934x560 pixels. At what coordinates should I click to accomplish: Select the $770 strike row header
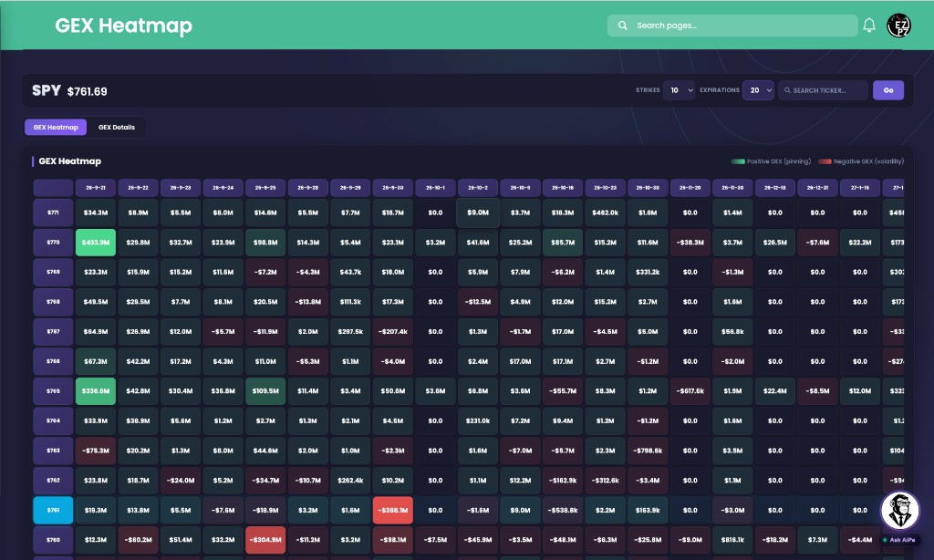(x=53, y=243)
